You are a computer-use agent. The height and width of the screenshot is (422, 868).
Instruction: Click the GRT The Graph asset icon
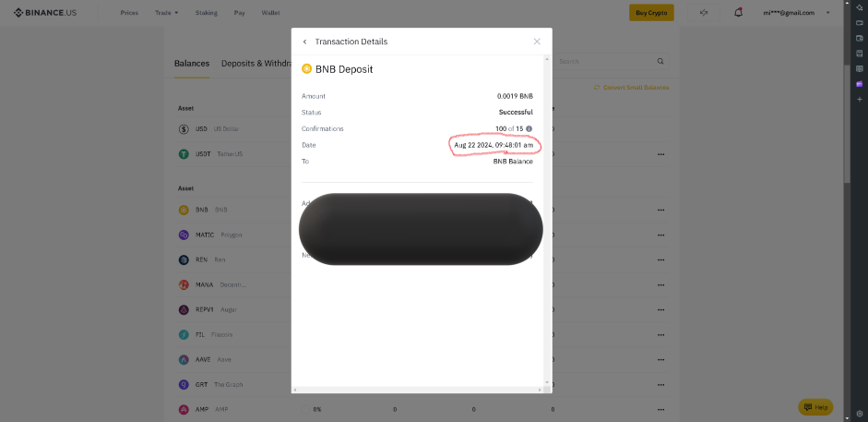click(184, 384)
